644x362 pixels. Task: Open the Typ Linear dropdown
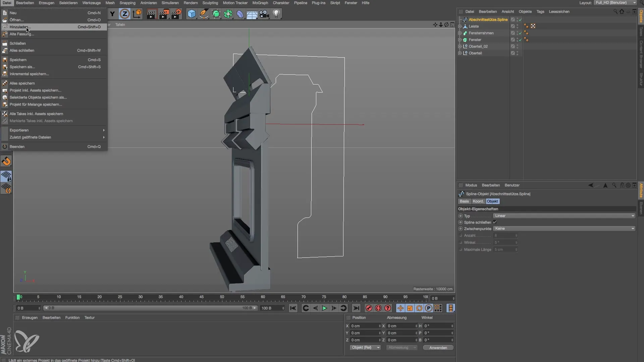pos(564,216)
